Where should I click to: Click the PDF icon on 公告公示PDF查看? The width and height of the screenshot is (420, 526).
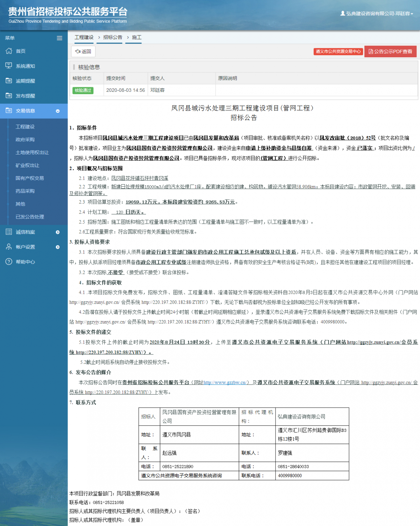coord(371,51)
